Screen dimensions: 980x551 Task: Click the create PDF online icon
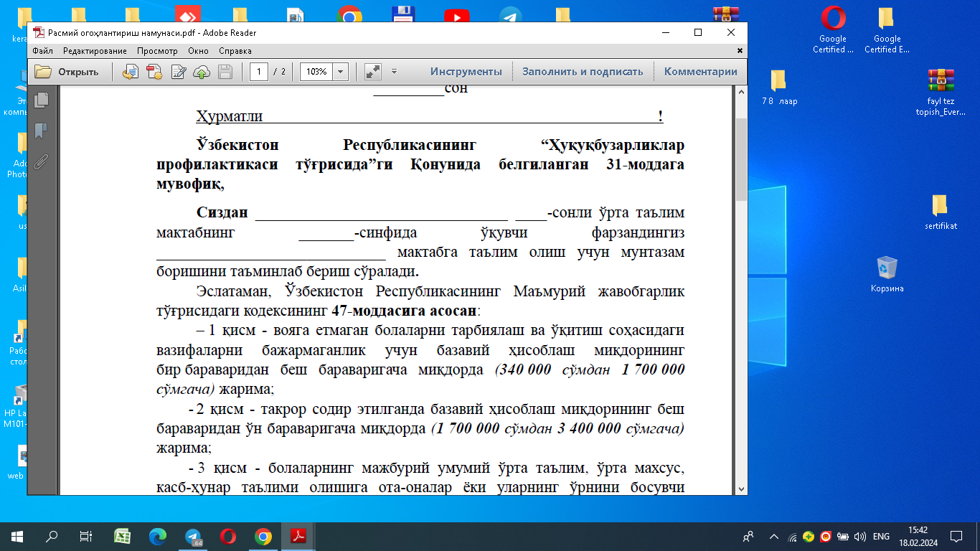click(x=154, y=72)
